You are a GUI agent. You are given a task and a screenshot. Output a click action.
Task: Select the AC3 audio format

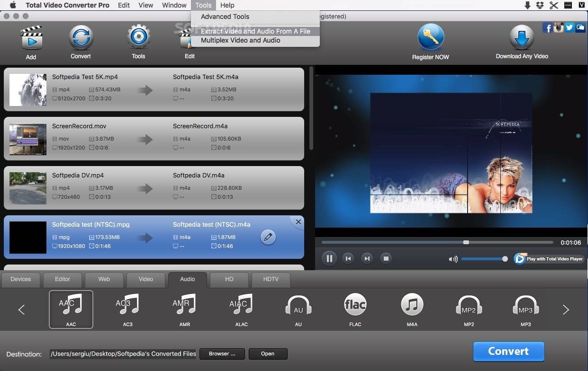tap(128, 309)
